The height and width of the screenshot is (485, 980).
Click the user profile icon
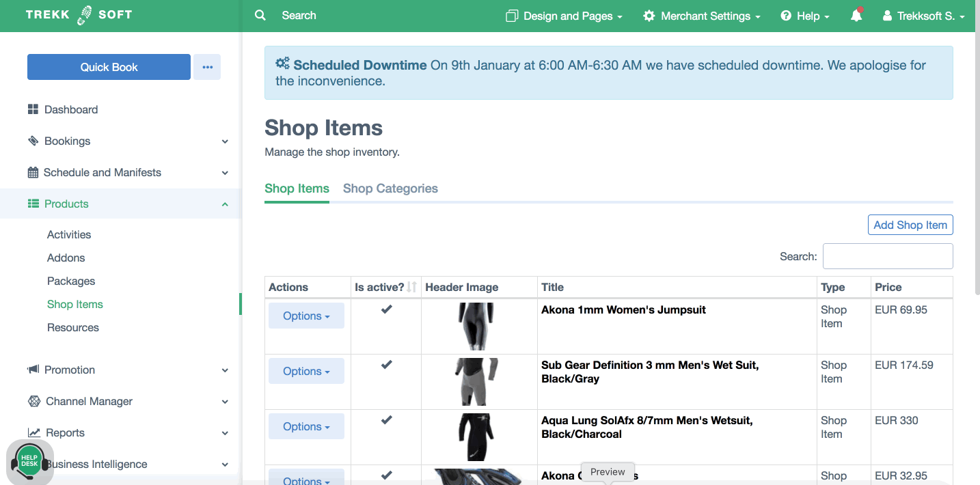click(x=888, y=16)
